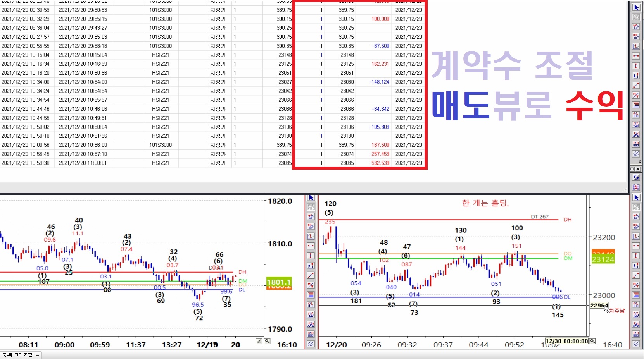Close the small panel with X button
This screenshot has width=644, height=359.
pos(638,169)
